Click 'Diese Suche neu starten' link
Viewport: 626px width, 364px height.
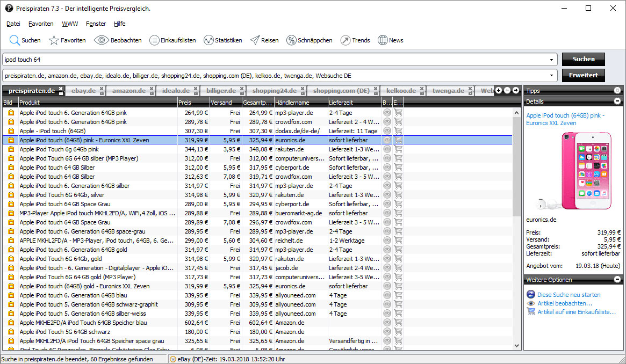pos(569,295)
